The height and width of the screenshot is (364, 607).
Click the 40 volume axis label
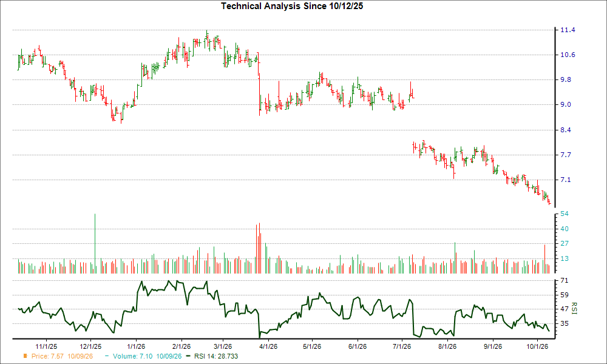[x=565, y=229]
